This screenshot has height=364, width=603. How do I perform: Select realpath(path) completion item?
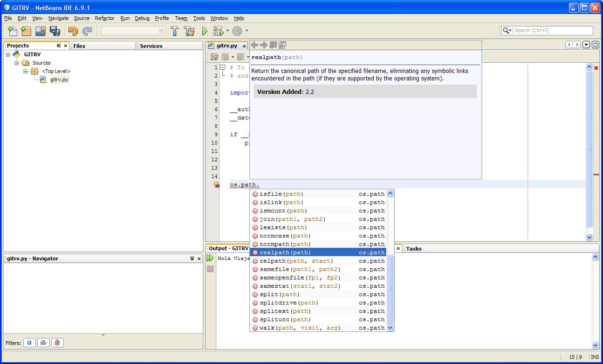click(x=318, y=252)
